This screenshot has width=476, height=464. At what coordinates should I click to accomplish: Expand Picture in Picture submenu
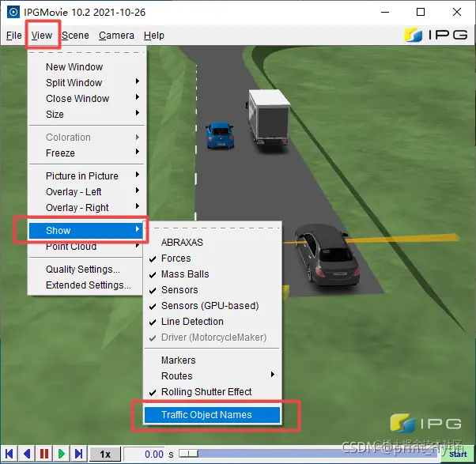(86, 176)
